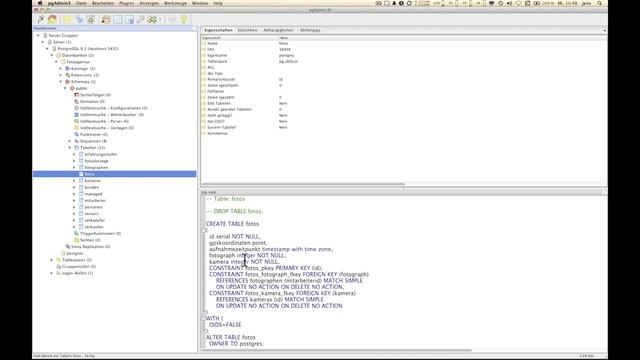Click the plug Add Server connection toolbar icon

point(41,19)
